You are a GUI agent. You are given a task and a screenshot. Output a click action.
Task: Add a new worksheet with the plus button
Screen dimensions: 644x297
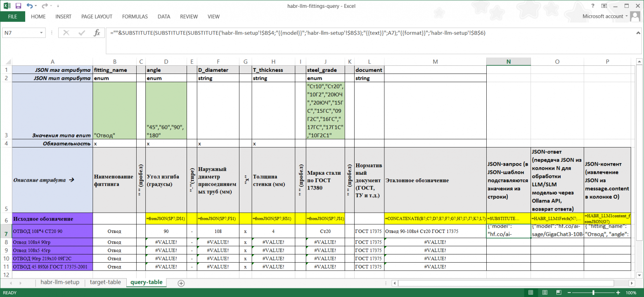pos(180,283)
